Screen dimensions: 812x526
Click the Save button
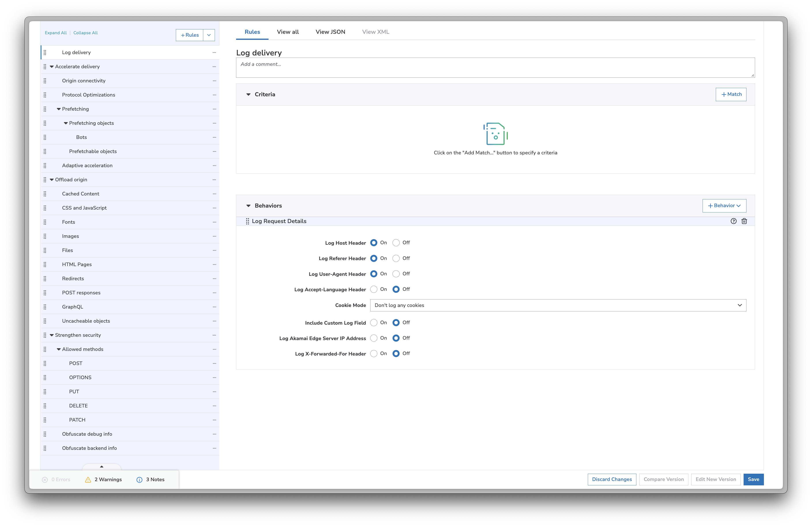pos(754,479)
